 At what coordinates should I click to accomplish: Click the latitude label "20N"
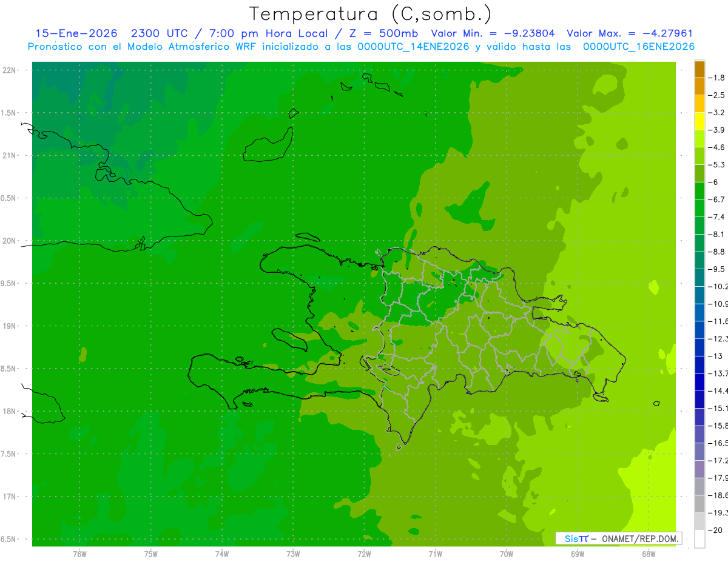10,241
